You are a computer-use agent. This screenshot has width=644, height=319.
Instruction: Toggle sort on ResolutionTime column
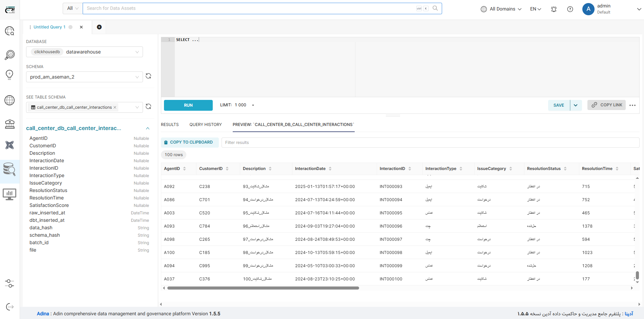coord(617,169)
